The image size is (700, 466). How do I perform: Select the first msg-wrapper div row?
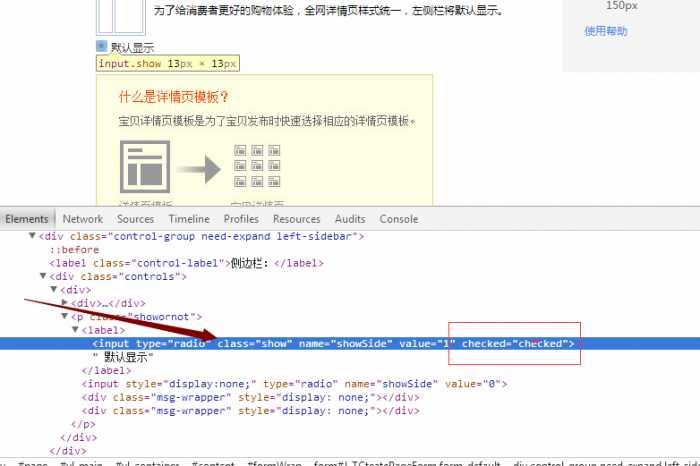click(250, 397)
